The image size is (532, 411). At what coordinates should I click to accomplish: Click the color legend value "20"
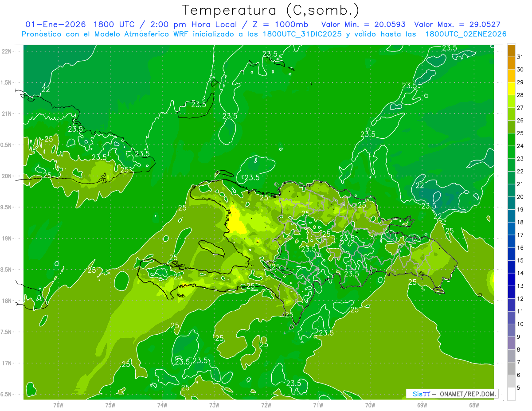pos(520,197)
